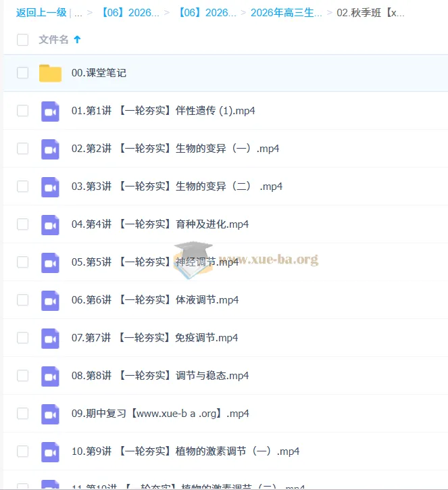Click the blue sort arrow beside 文件名
The image size is (448, 490).
[77, 40]
